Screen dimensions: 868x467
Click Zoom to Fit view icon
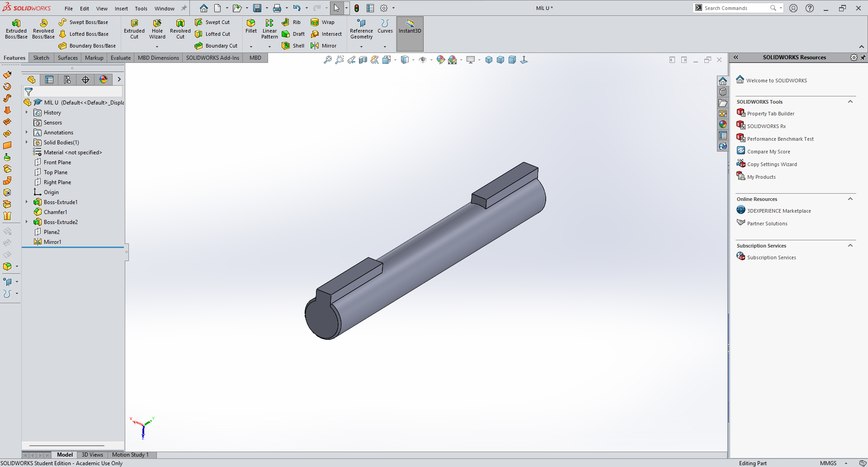(x=328, y=60)
